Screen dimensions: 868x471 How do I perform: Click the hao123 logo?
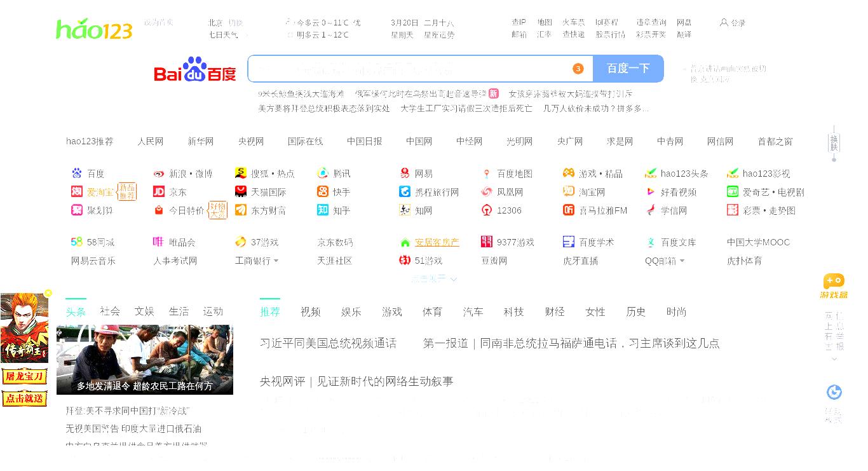tap(94, 29)
